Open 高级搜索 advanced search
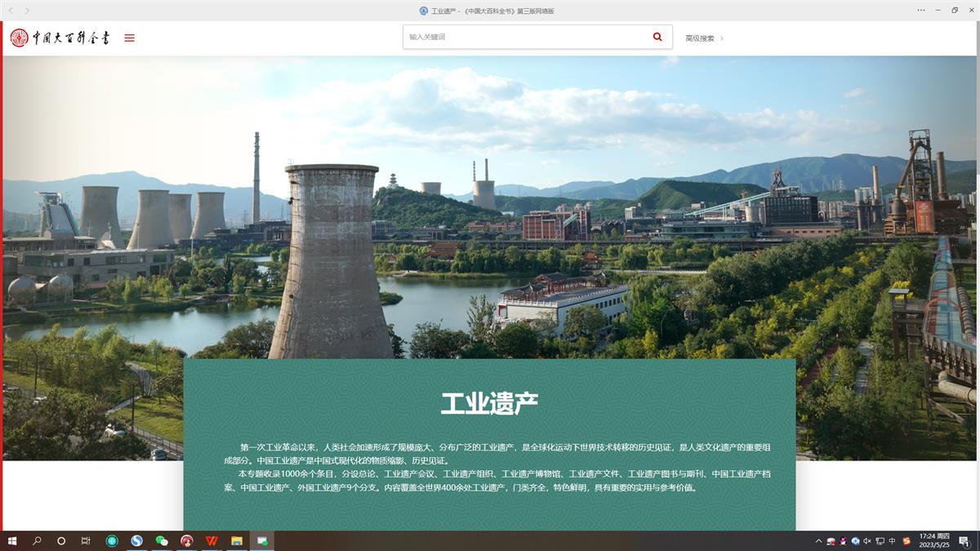Viewport: 980px width, 551px height. (x=698, y=37)
